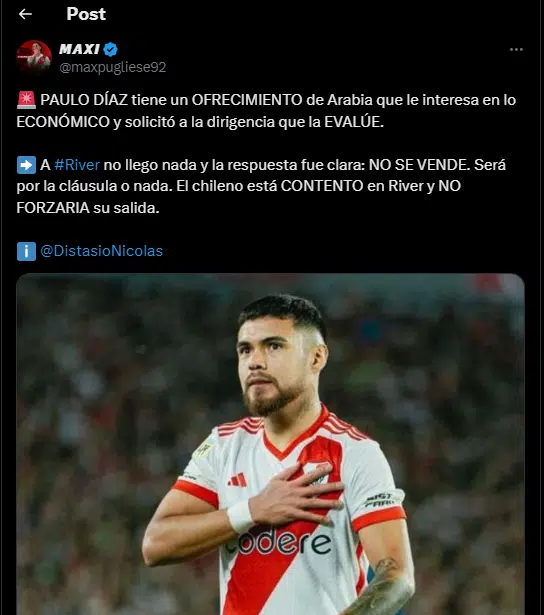The width and height of the screenshot is (544, 615).
Task: Open the @DistasioNicolas mention
Action: [102, 251]
